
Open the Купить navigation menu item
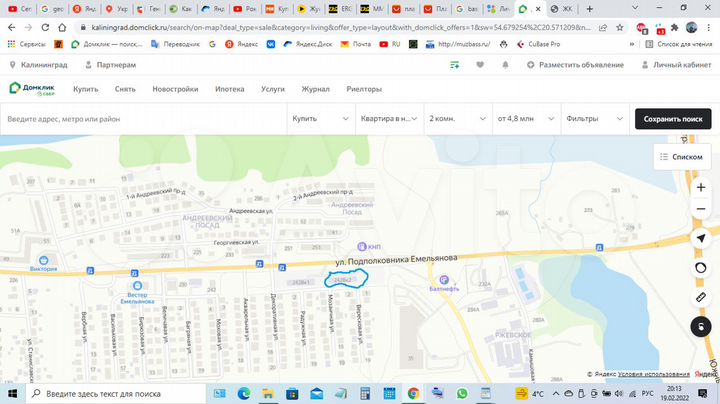(85, 89)
